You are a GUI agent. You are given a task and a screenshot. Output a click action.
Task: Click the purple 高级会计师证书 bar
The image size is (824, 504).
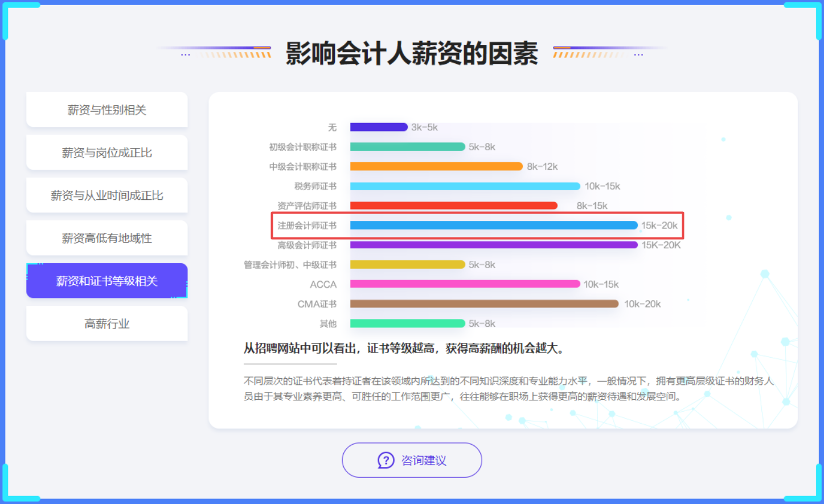tap(494, 245)
